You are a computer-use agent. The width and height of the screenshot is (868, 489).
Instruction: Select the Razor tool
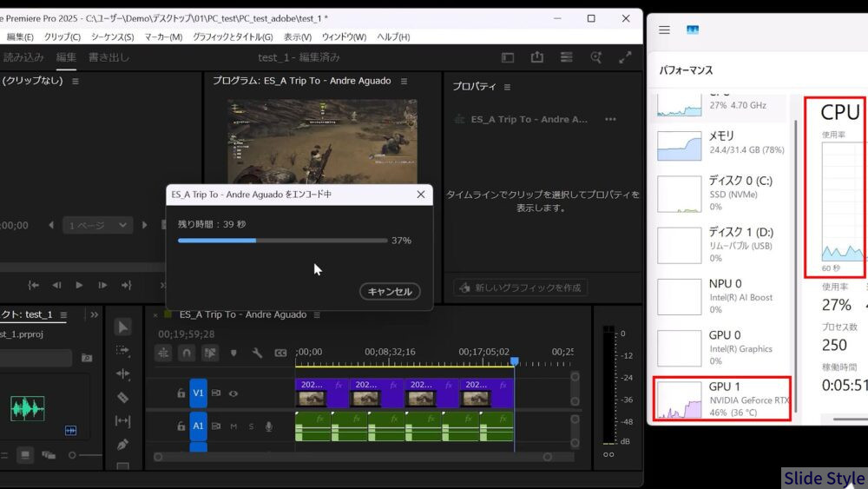point(123,398)
